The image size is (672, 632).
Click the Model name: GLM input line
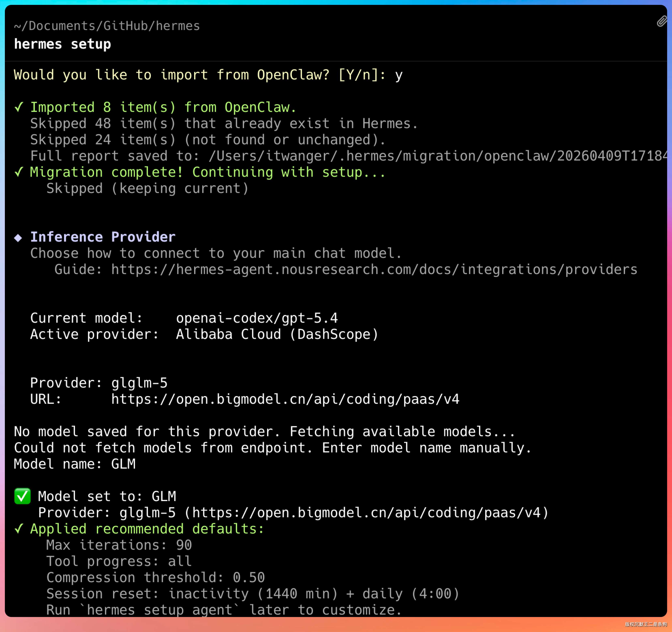pyautogui.click(x=75, y=464)
